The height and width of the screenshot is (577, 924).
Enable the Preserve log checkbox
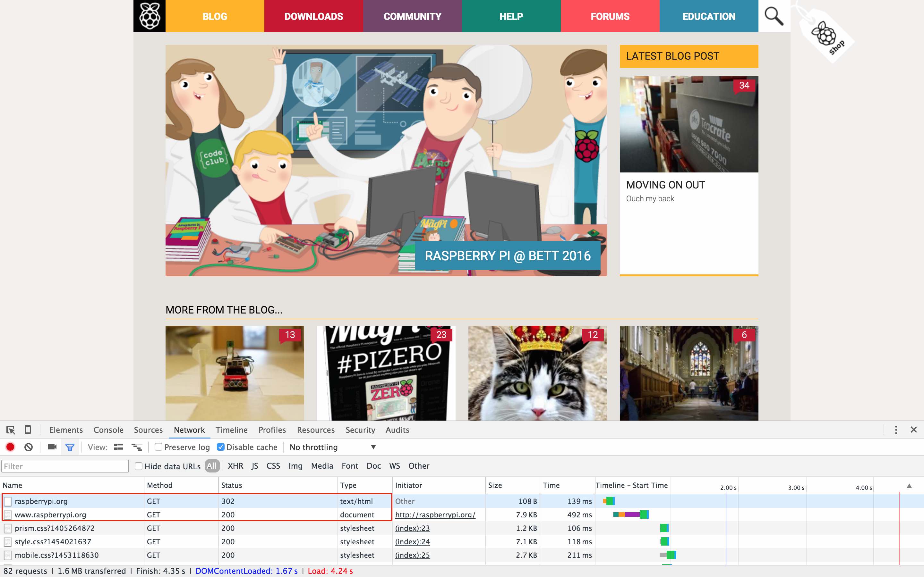tap(158, 447)
